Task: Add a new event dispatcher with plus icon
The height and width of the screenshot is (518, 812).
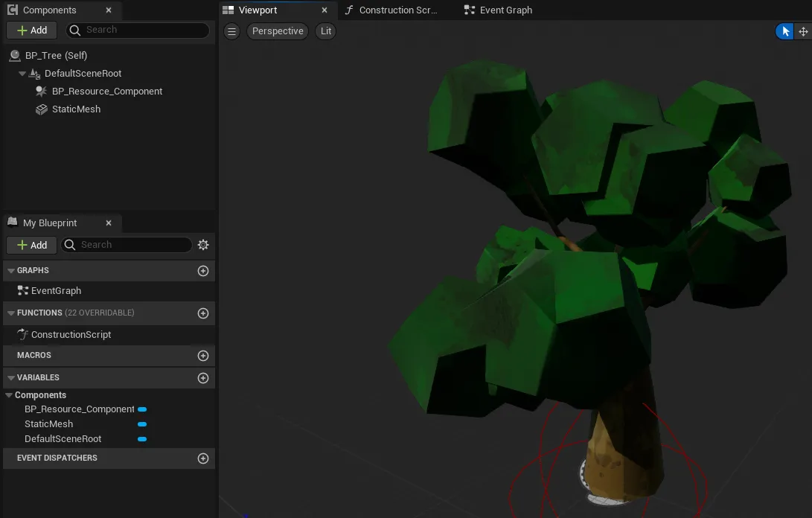Action: (203, 458)
